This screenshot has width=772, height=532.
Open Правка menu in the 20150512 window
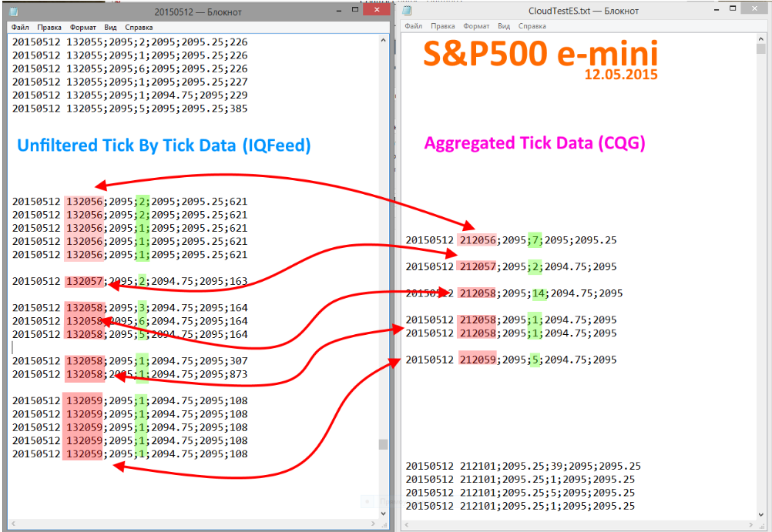(49, 28)
